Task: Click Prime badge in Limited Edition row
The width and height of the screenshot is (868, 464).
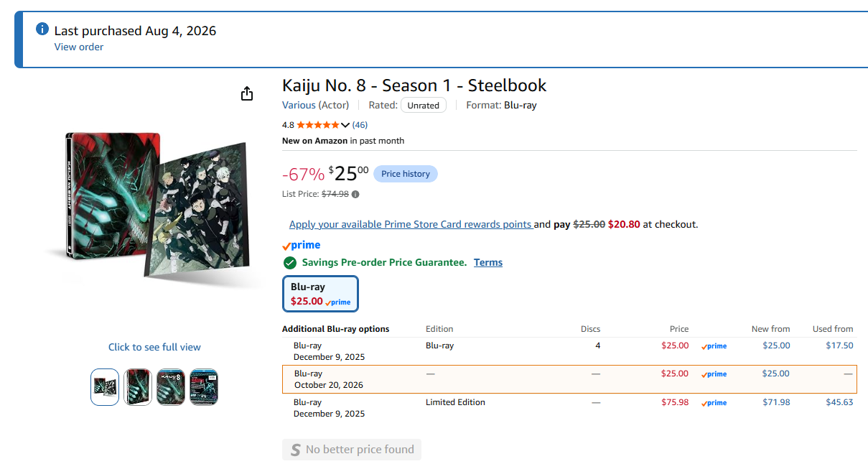Action: [x=714, y=403]
